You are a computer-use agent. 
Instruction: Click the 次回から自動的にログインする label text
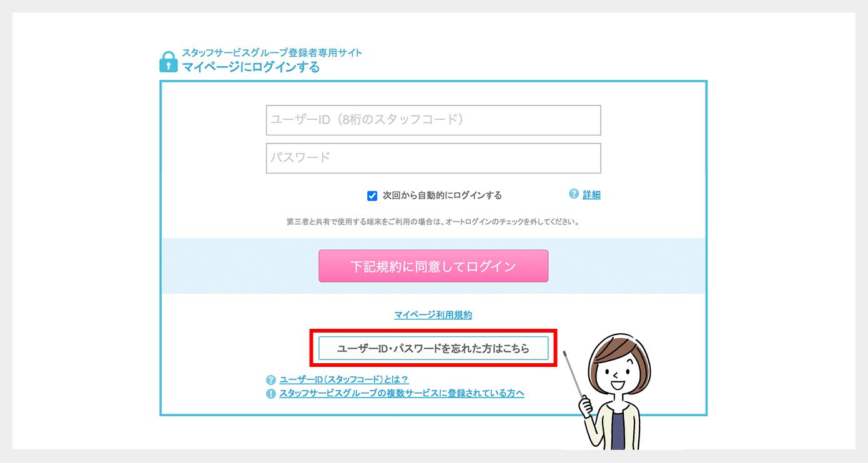[442, 195]
